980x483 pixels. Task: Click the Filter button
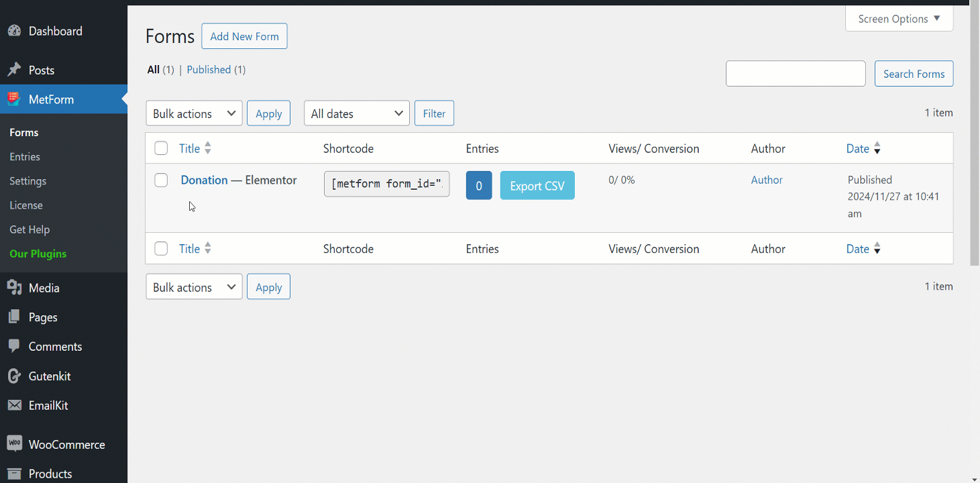pos(434,113)
